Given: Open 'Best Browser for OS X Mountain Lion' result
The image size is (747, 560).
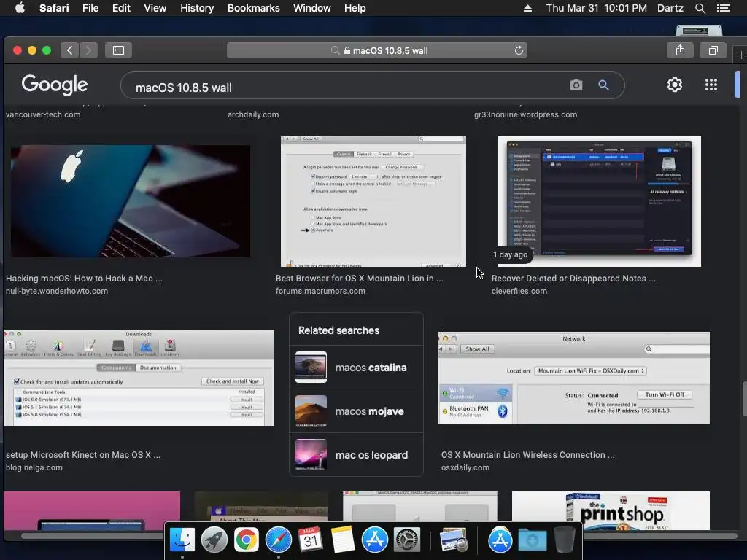Looking at the screenshot, I should tap(359, 279).
